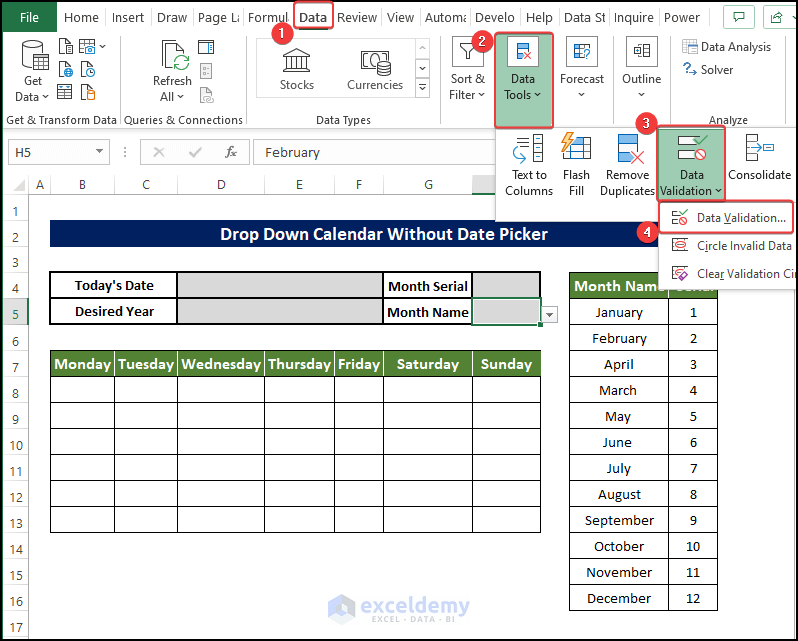This screenshot has height=641, width=798.
Task: Open the Queries & Connections pane icon
Action: click(x=206, y=47)
